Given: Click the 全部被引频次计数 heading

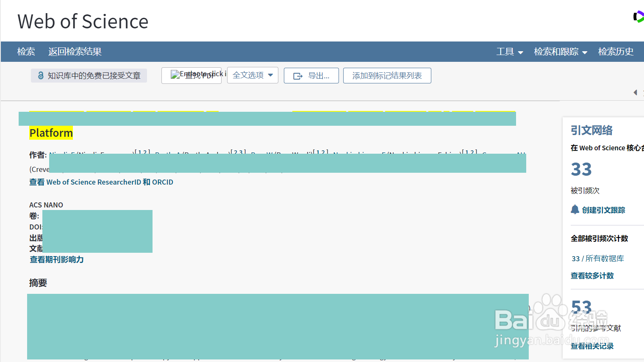Looking at the screenshot, I should point(600,238).
